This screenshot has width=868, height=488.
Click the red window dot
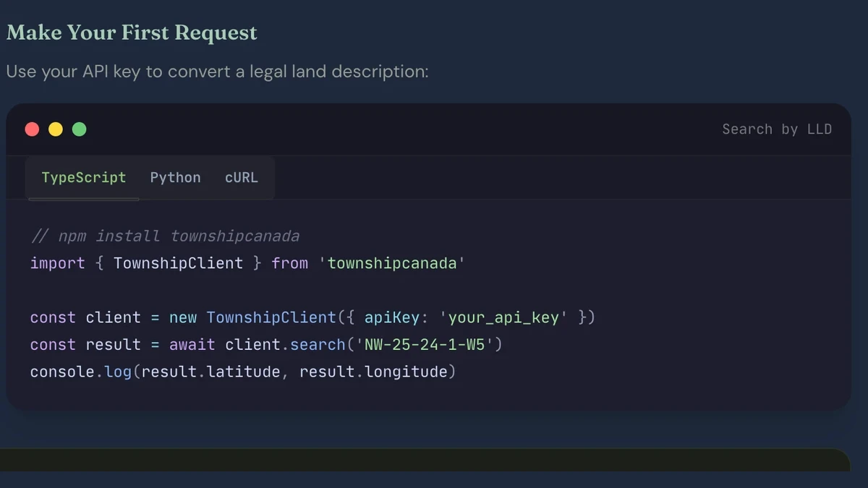tap(32, 129)
